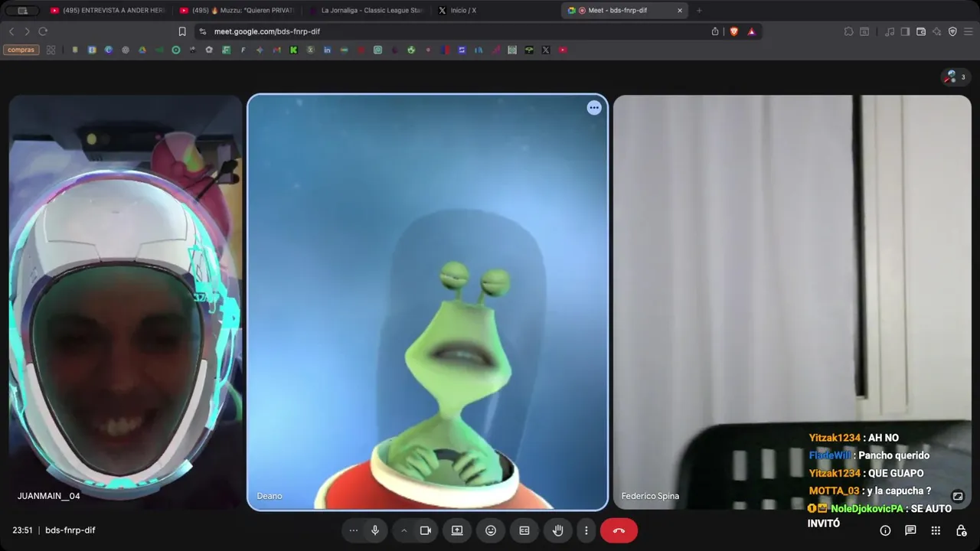Start presenting your screen
Viewport: 980px width, 551px height.
pos(457,530)
